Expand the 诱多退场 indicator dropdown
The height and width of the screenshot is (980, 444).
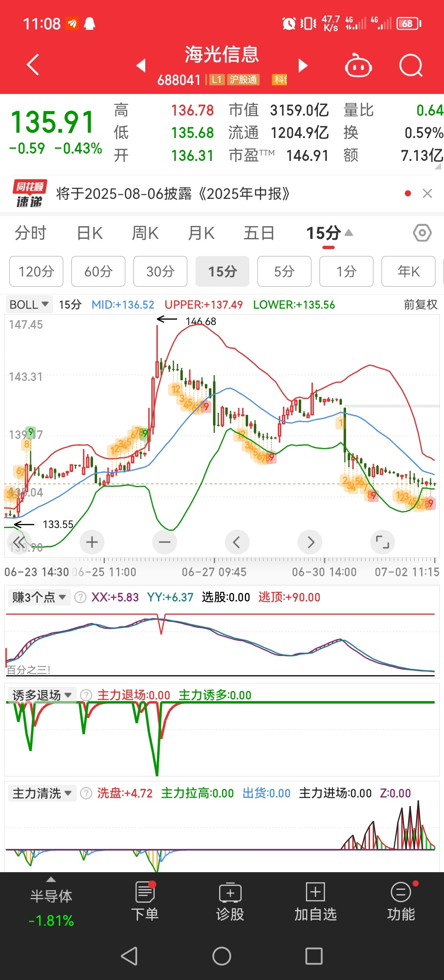point(42,695)
